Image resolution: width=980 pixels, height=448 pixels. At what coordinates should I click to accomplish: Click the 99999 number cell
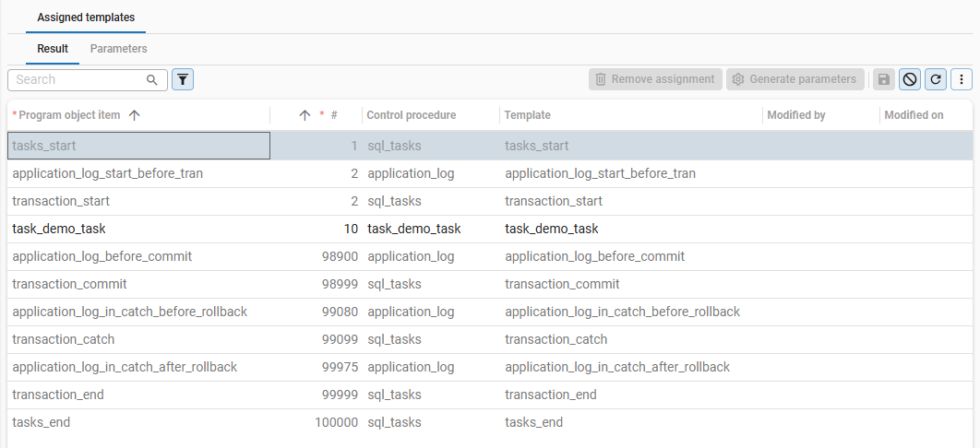317,395
